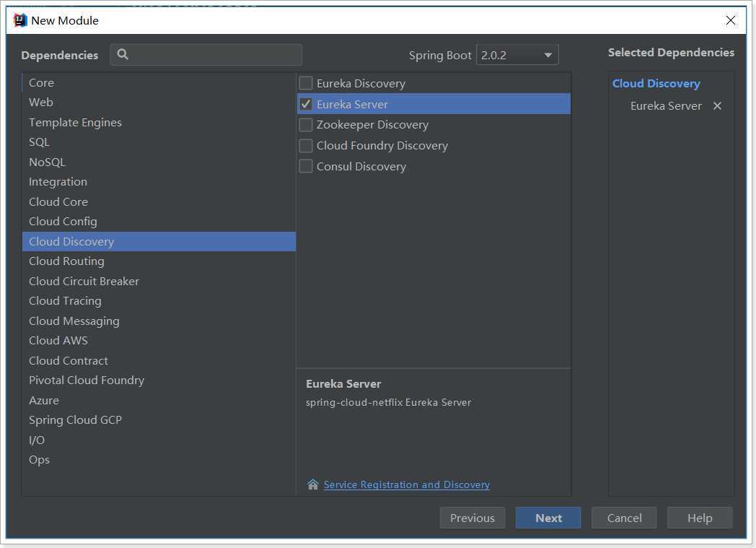Open the Cloud Routing category
This screenshot has height=548, width=756.
click(x=159, y=261)
